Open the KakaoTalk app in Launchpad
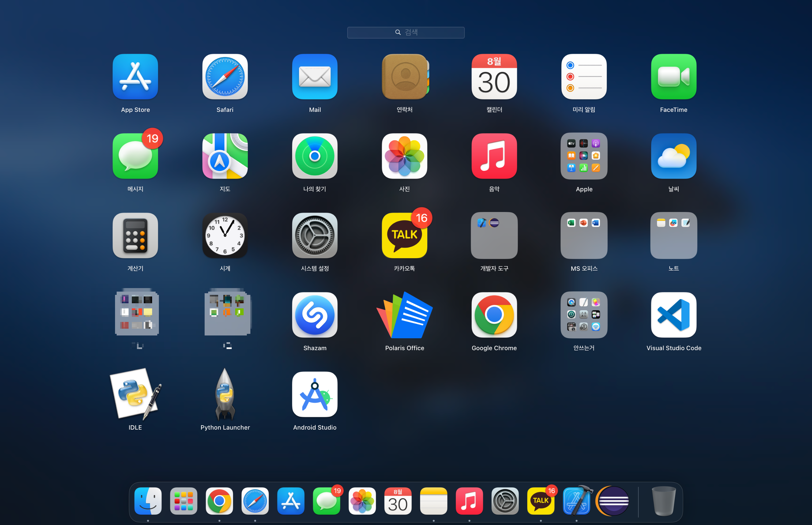This screenshot has height=525, width=812. tap(404, 236)
